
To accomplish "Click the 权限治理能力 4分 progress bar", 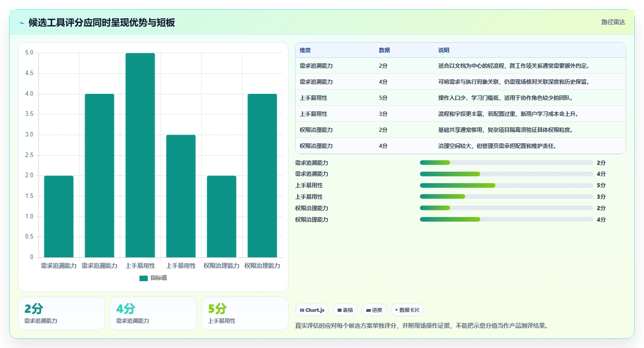I will pos(506,220).
